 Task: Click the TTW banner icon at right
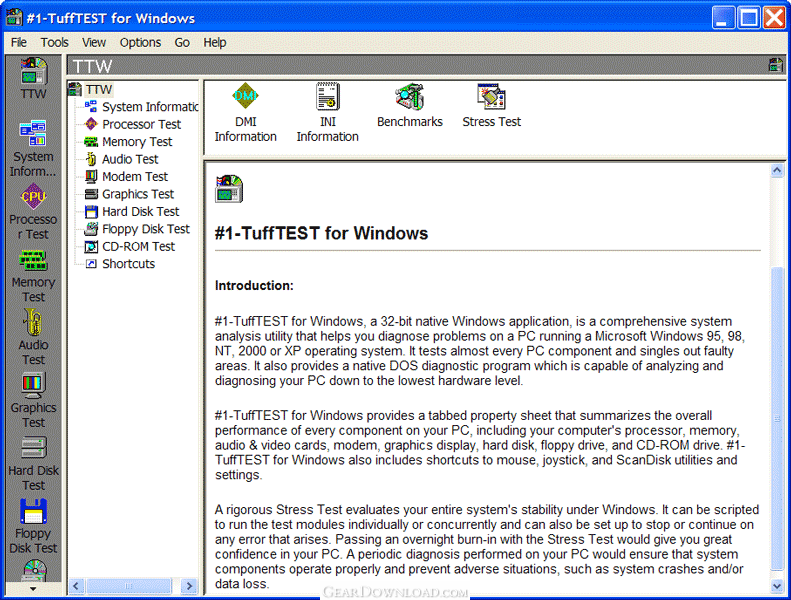point(775,65)
